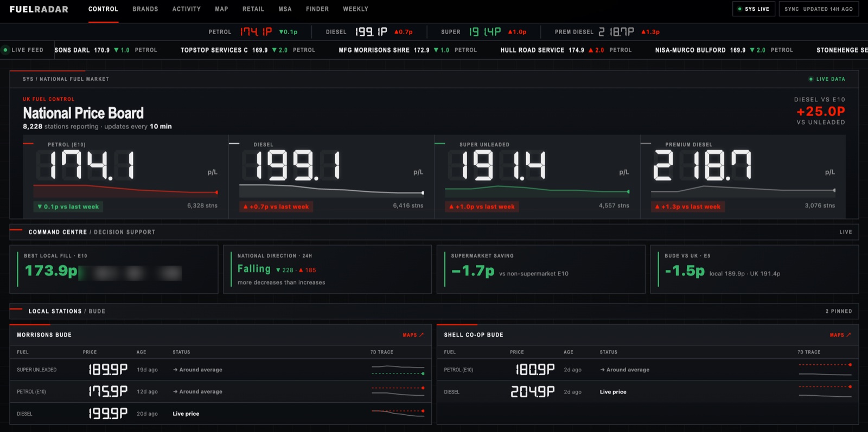
Task: Click the Prem Diesel 218.7P header ticker price
Action: pos(616,32)
